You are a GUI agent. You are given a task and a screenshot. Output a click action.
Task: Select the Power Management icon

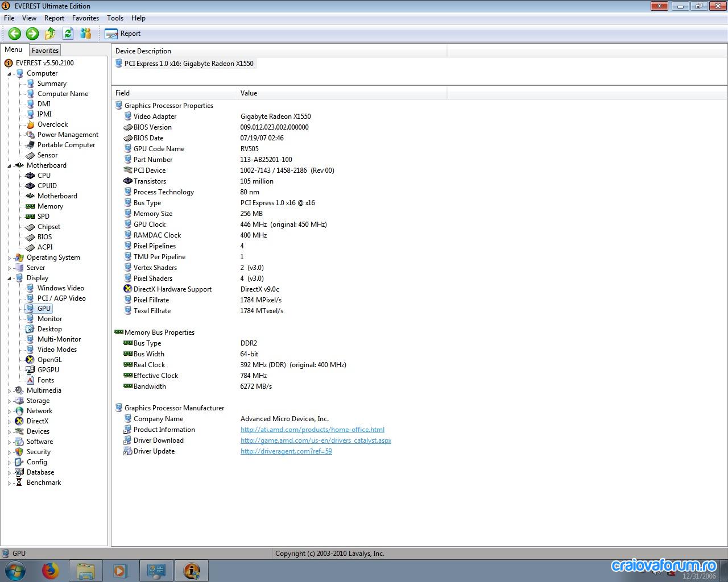pos(31,135)
